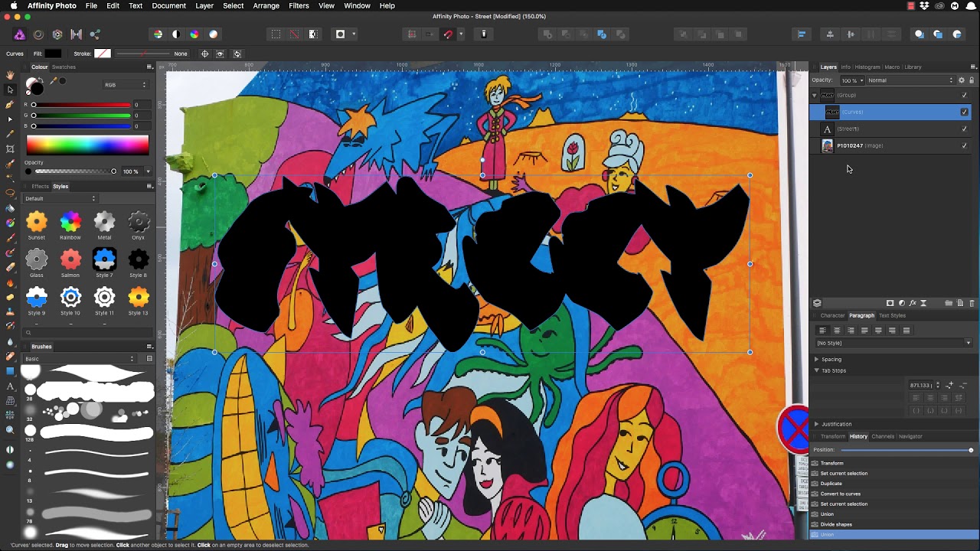
Task: Click the Delete Layer trash icon
Action: click(x=972, y=303)
